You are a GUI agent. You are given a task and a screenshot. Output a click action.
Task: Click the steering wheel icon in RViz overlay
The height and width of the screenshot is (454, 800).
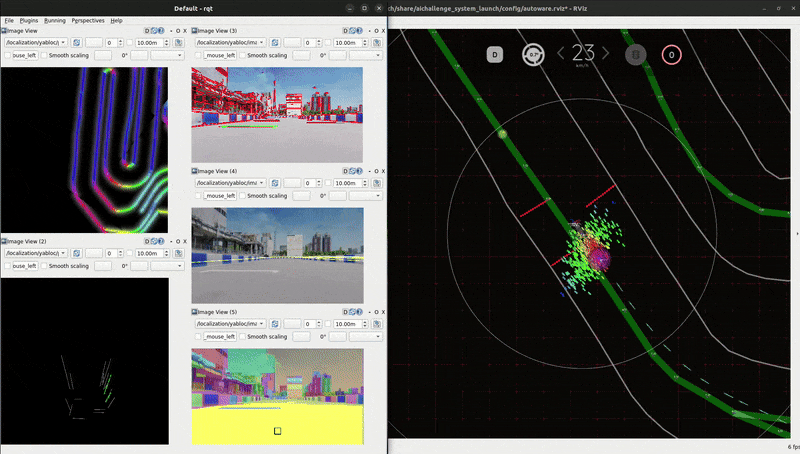pos(533,55)
